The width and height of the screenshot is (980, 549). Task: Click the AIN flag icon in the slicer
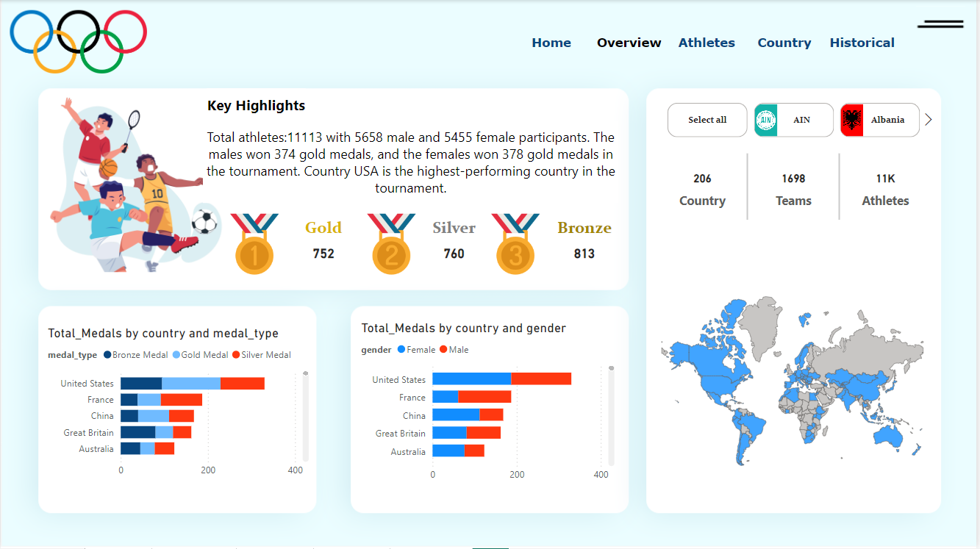[x=765, y=119]
